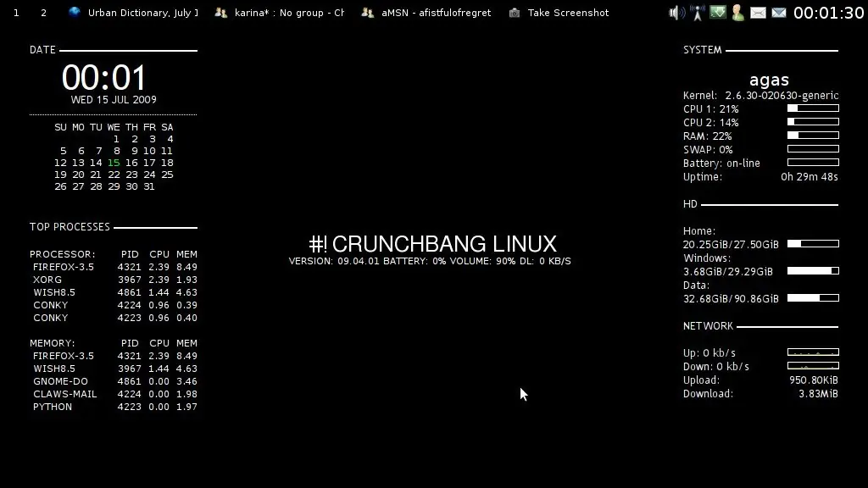This screenshot has width=868, height=488.
Task: Select highlighted day 15 in the calendar
Action: pos(114,163)
